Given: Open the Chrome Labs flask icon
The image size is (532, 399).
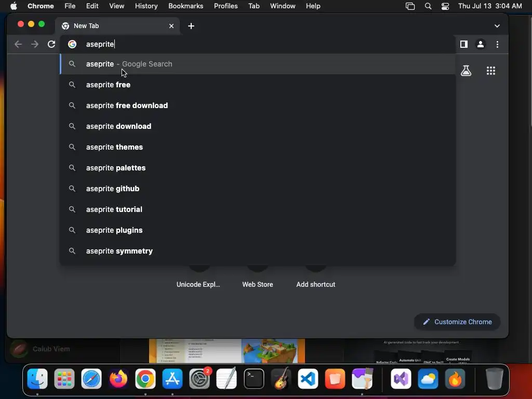Looking at the screenshot, I should tap(466, 71).
